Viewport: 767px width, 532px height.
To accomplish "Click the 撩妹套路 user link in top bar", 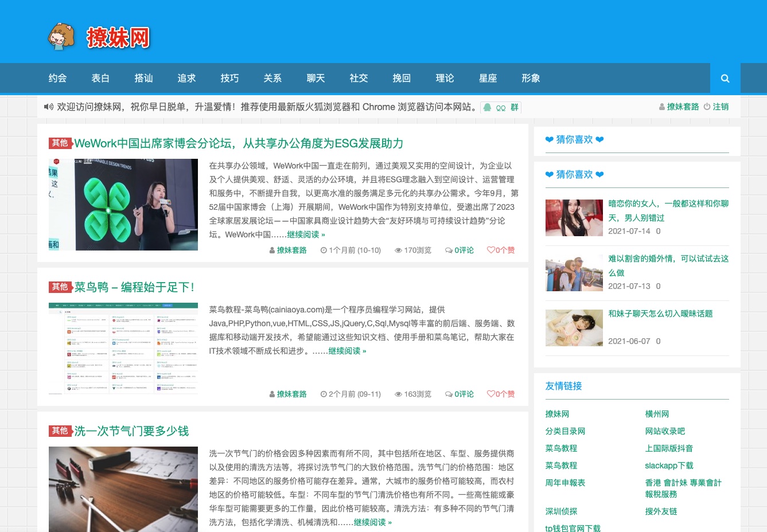I will pyautogui.click(x=679, y=107).
